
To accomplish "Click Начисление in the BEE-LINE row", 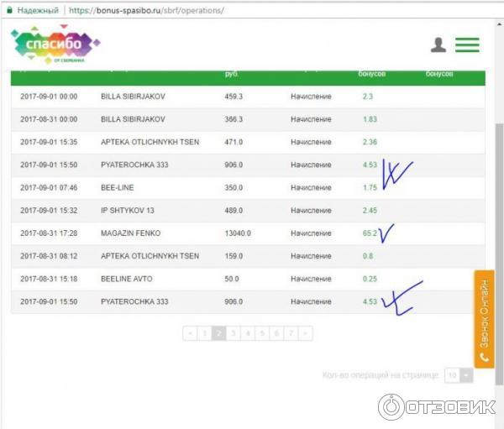I will click(311, 188).
